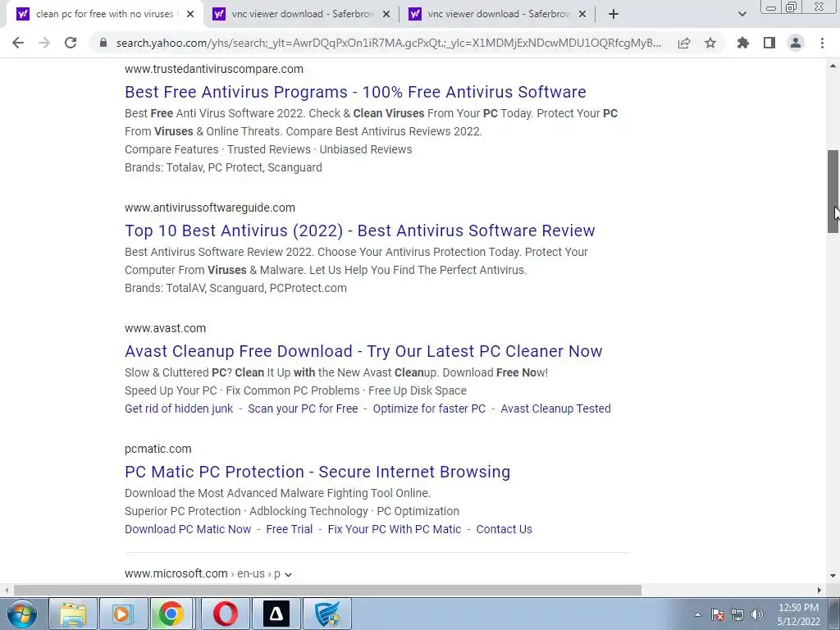
Task: Share this page via the share icon
Action: pyautogui.click(x=684, y=43)
